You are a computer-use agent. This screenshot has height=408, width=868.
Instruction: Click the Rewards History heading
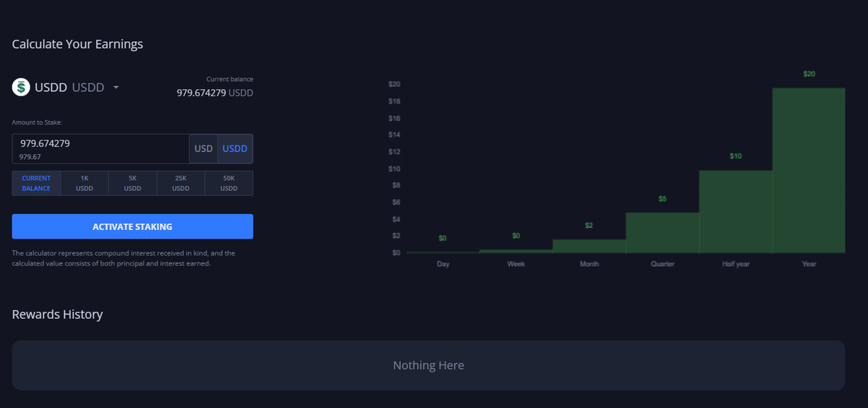click(57, 315)
